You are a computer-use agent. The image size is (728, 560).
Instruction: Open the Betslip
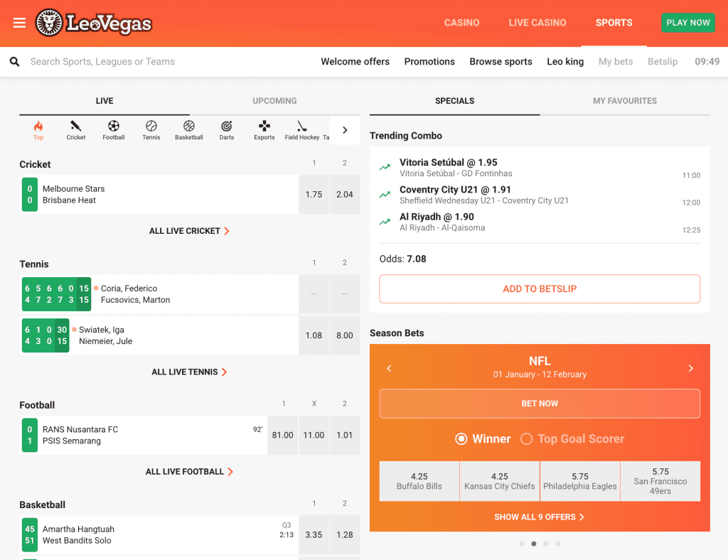point(663,62)
